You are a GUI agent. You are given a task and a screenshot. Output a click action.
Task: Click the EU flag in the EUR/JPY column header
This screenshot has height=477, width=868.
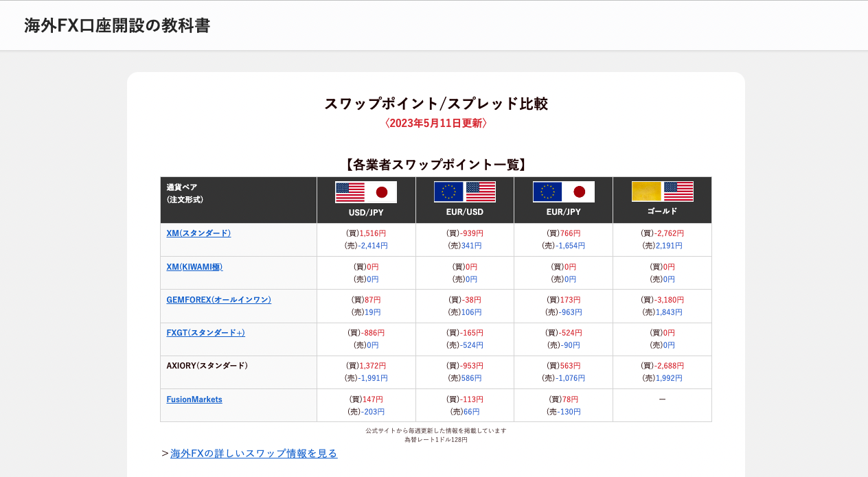pyautogui.click(x=548, y=192)
